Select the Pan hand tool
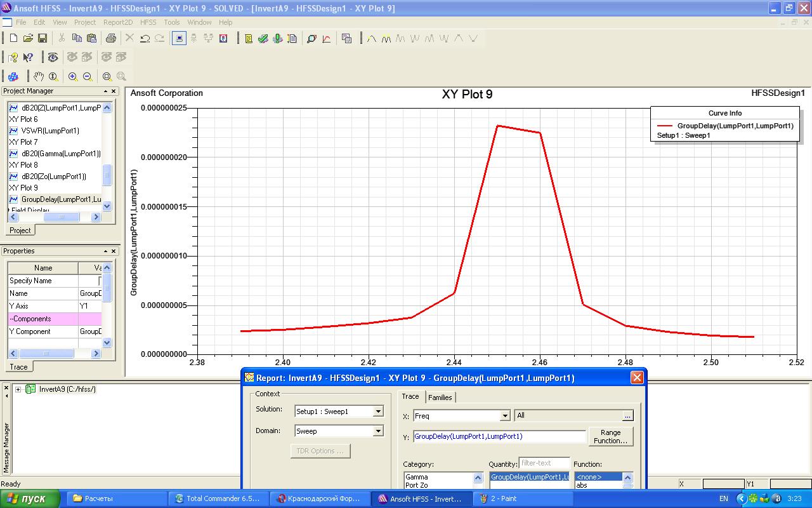Viewport: 812px width, 508px height. click(x=39, y=77)
